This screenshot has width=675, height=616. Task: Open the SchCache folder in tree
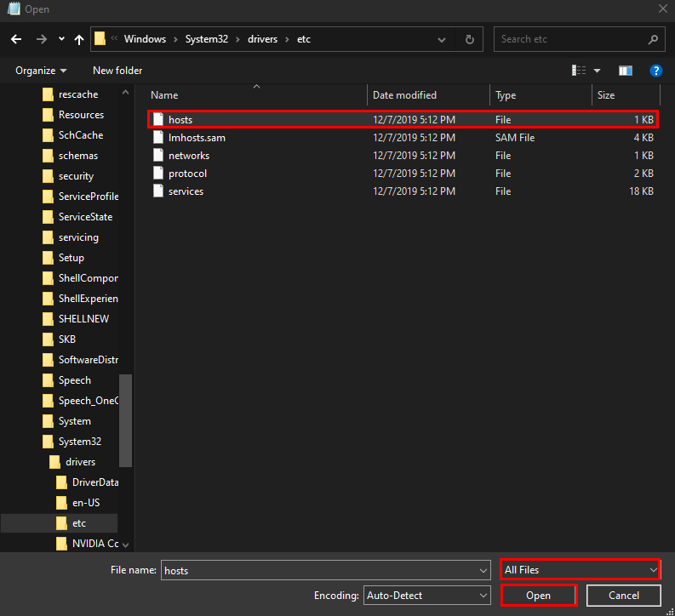pos(81,135)
